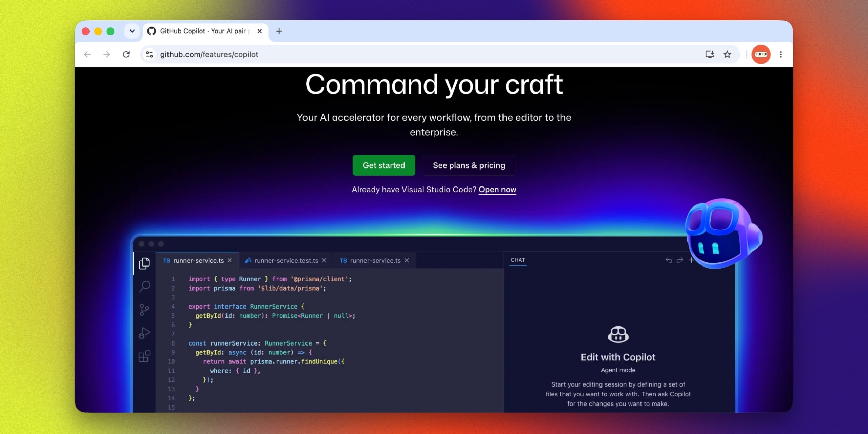
Task: Select the first runner-service.ts editor tab
Action: pos(197,260)
